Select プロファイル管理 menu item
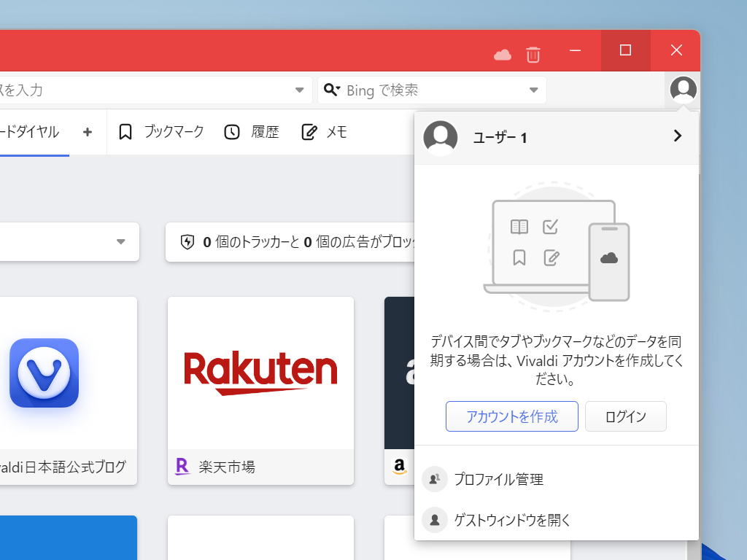Screen dimensions: 747x560 498,479
